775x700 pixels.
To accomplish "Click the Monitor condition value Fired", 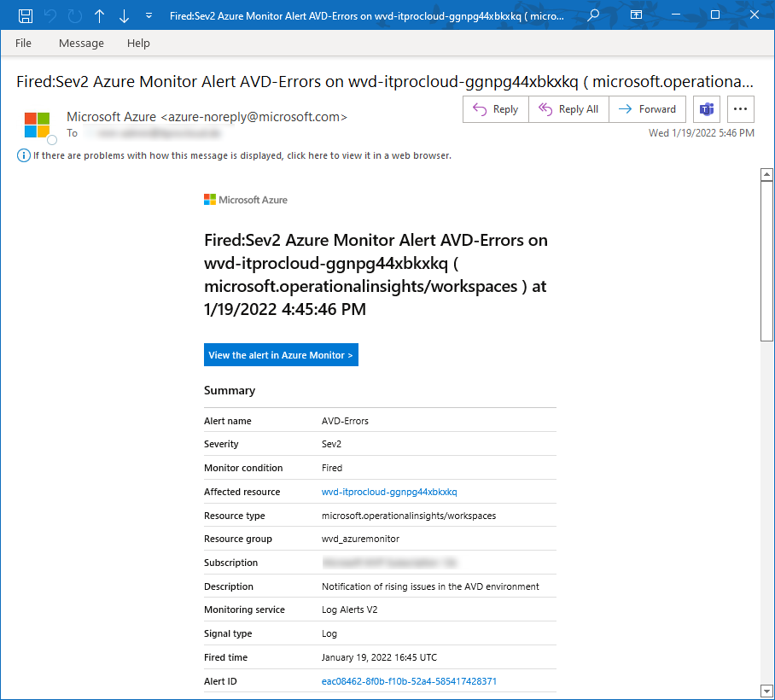I will [x=332, y=468].
